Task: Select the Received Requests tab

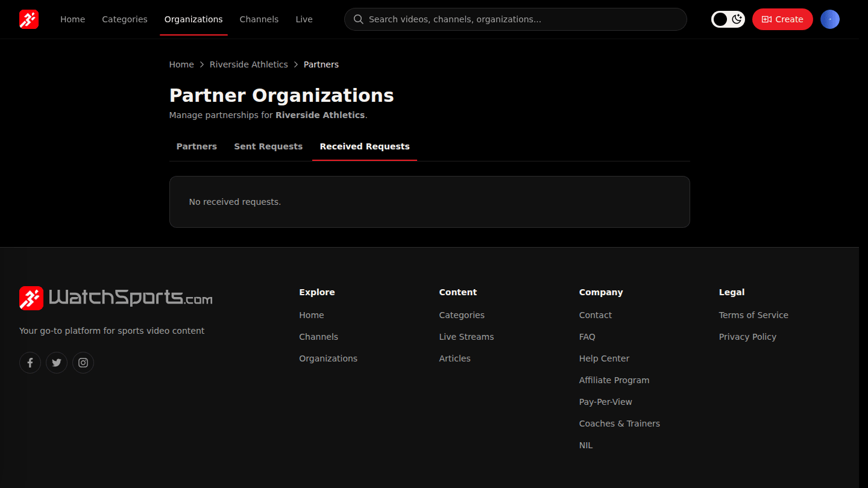Action: coord(365,146)
